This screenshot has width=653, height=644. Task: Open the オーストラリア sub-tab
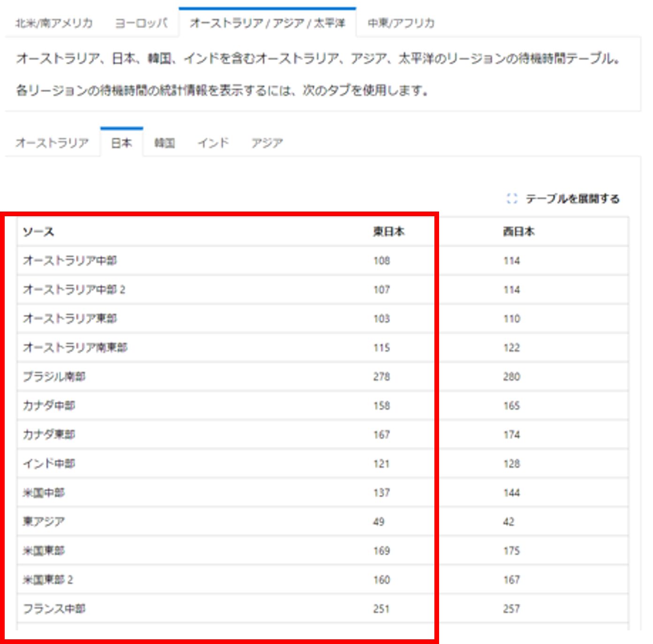52,143
